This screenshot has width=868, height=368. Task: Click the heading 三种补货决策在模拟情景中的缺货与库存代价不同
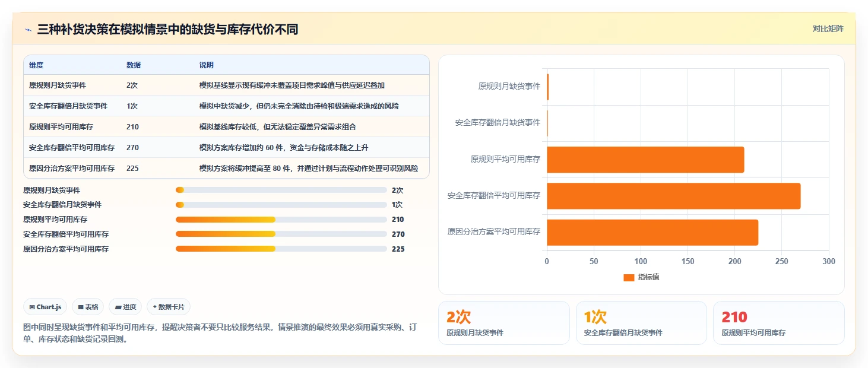[167, 29]
